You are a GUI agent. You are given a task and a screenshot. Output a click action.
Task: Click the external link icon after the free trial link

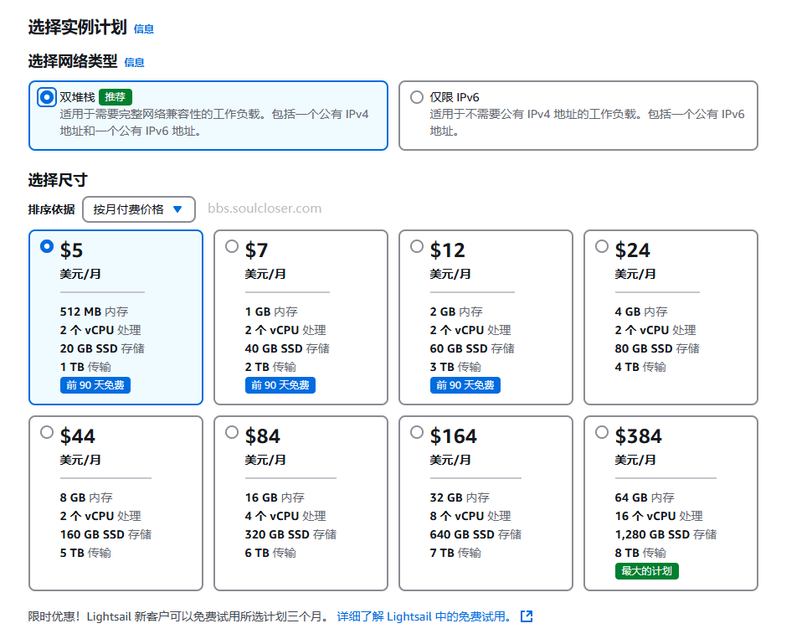click(527, 616)
